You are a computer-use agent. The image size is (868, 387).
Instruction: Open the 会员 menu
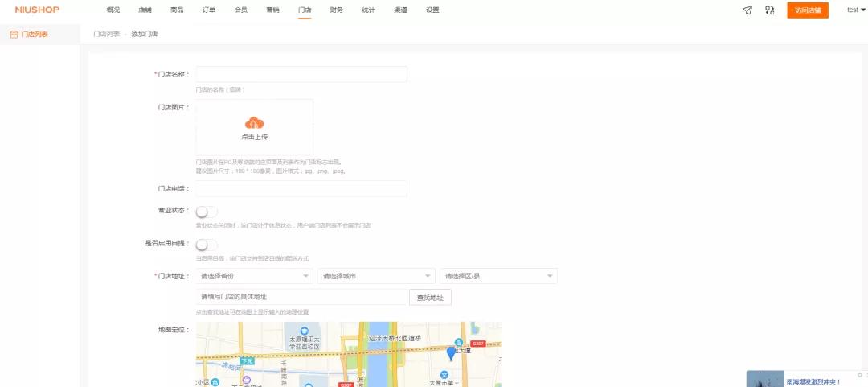(241, 10)
